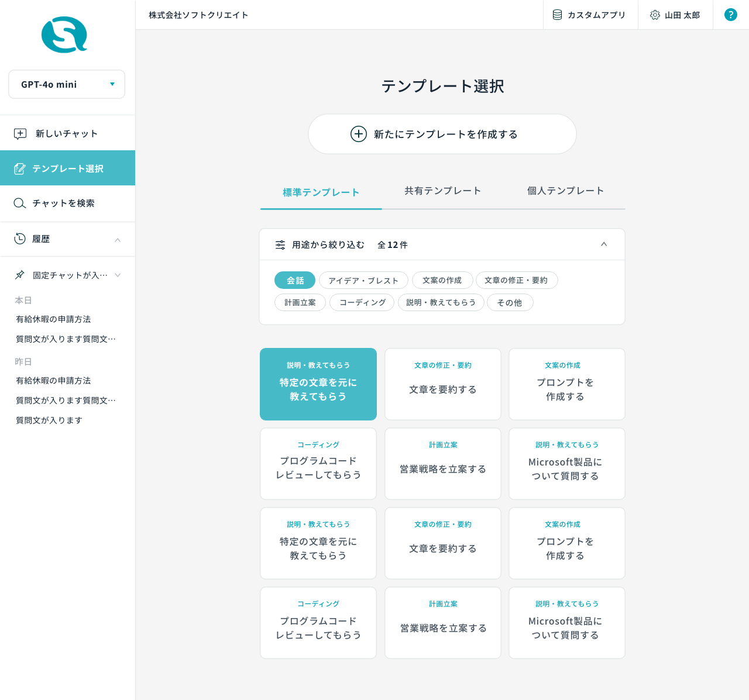The width and height of the screenshot is (749, 700).
Task: Click the database icon beside カスタムアプリ
Action: [557, 15]
